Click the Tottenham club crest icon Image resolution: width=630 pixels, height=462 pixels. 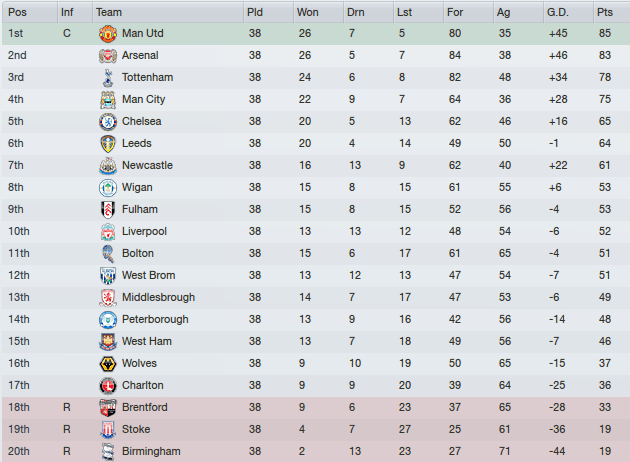coord(108,78)
